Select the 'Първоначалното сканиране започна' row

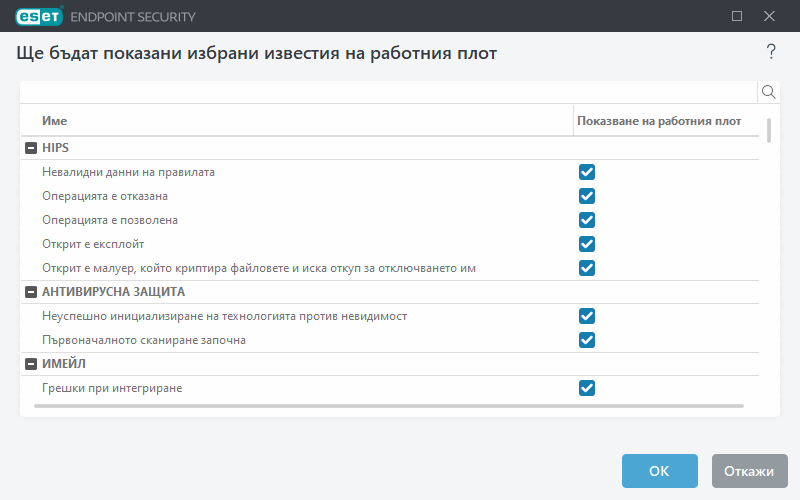click(390, 340)
